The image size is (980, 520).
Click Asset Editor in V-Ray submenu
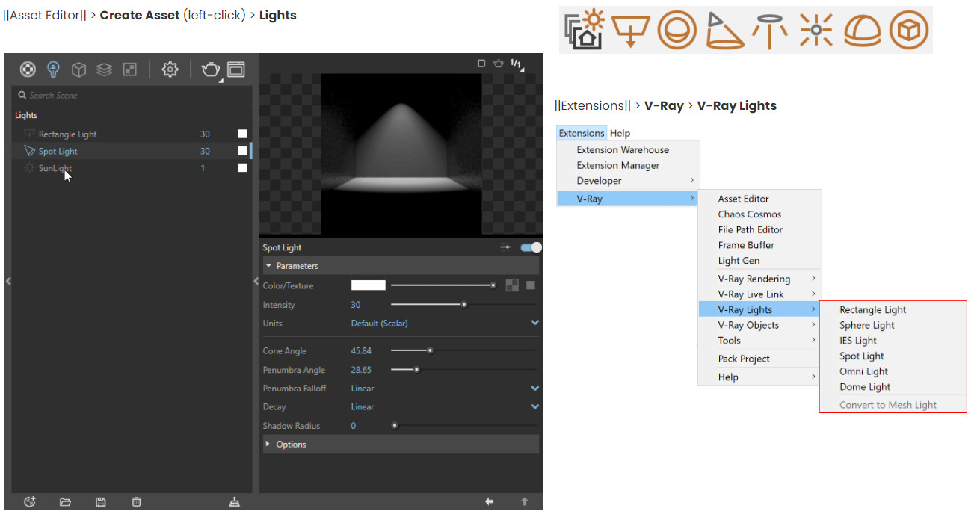tap(743, 199)
